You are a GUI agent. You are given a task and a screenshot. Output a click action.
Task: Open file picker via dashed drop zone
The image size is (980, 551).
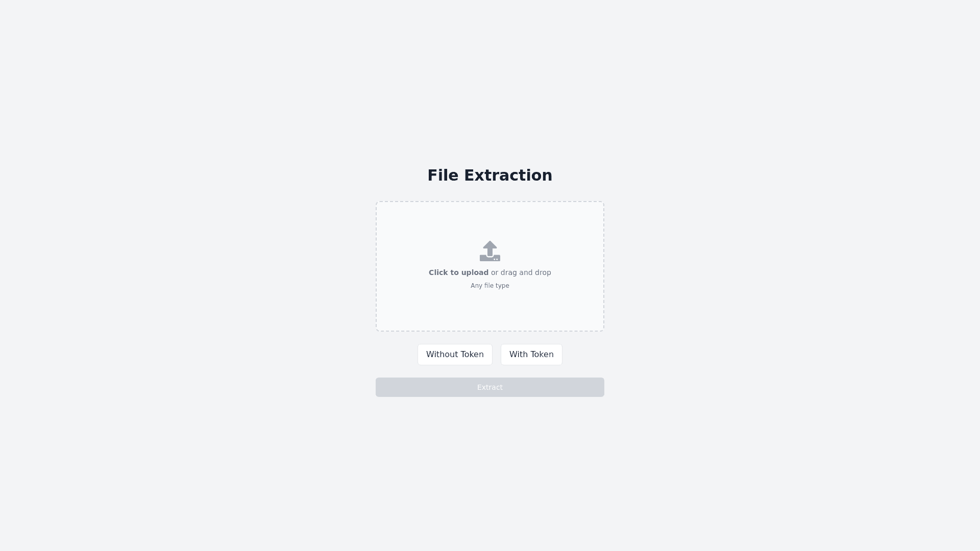[490, 266]
